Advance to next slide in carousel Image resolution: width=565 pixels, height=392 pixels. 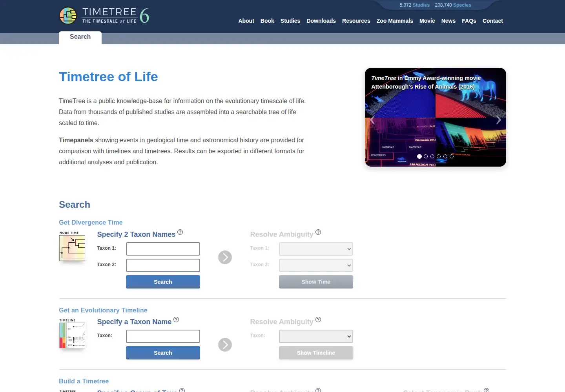click(x=498, y=120)
